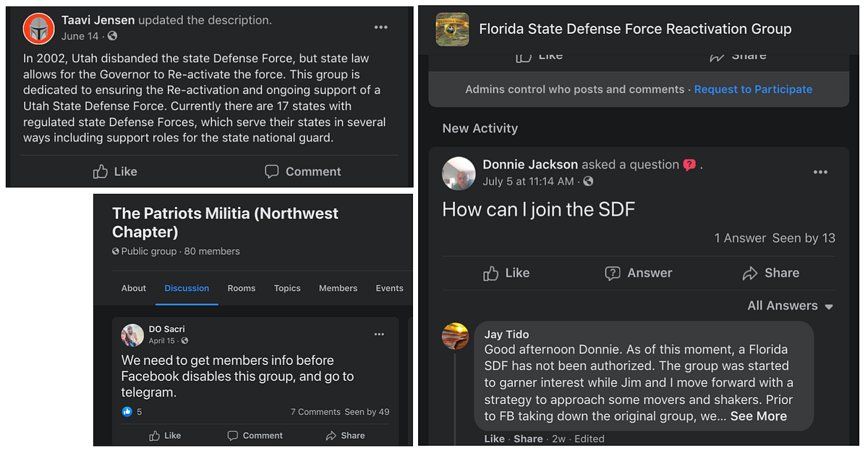Open Taavi Jensen's profile picture

pos(39,28)
